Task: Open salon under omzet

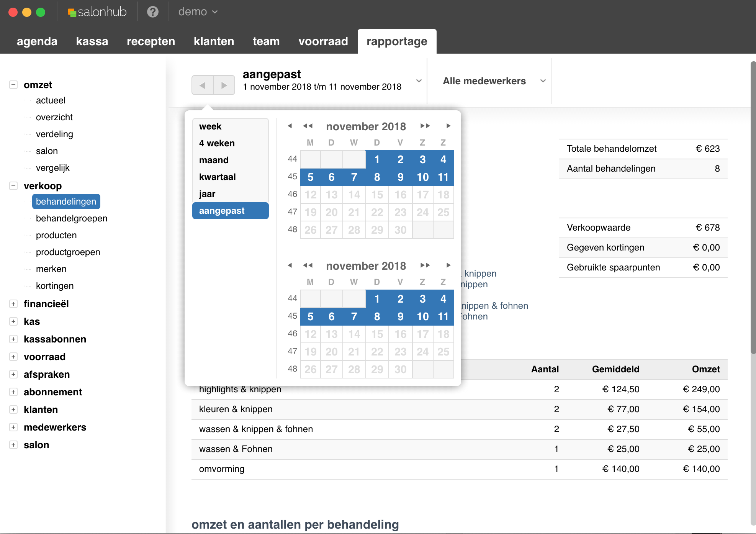Action: 47,151
